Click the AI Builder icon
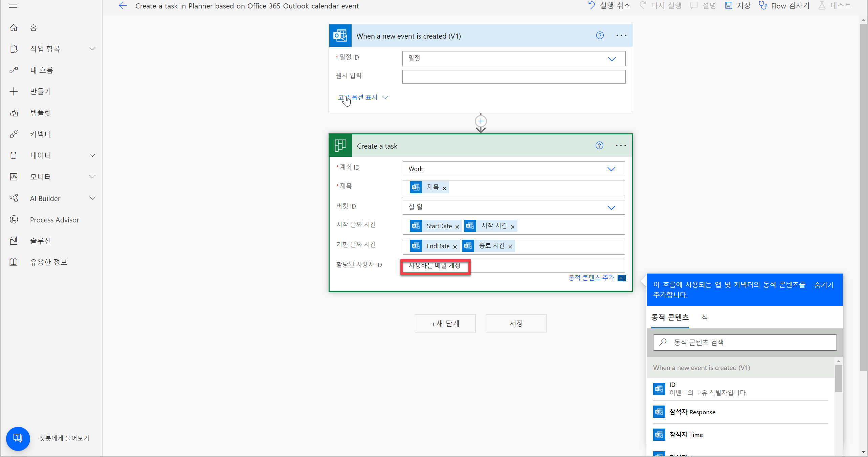This screenshot has height=457, width=868. 14,198
